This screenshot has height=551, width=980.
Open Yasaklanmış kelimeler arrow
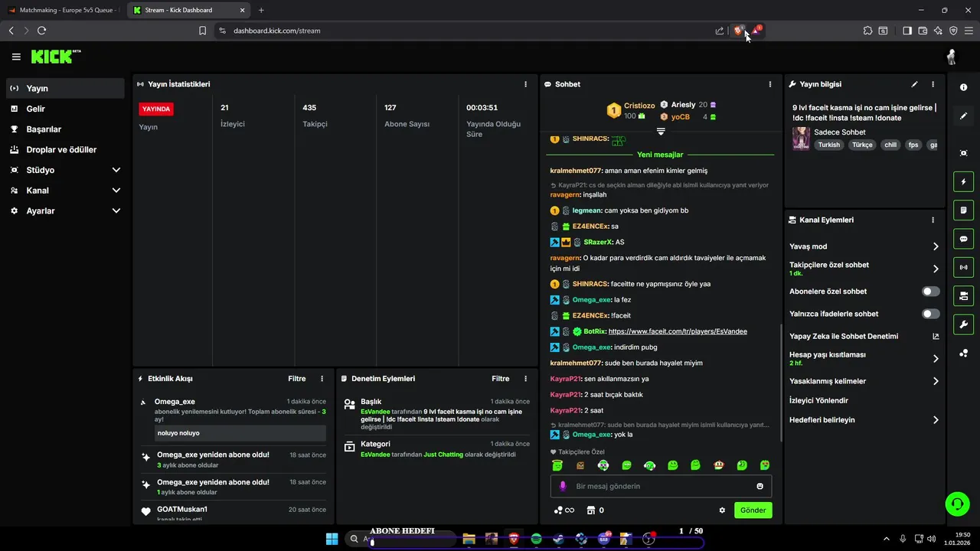tap(936, 381)
